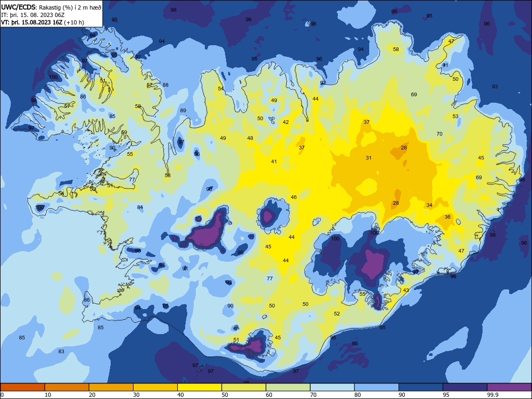Click the legend tick label "40"
The image size is (532, 399).
coord(181,395)
